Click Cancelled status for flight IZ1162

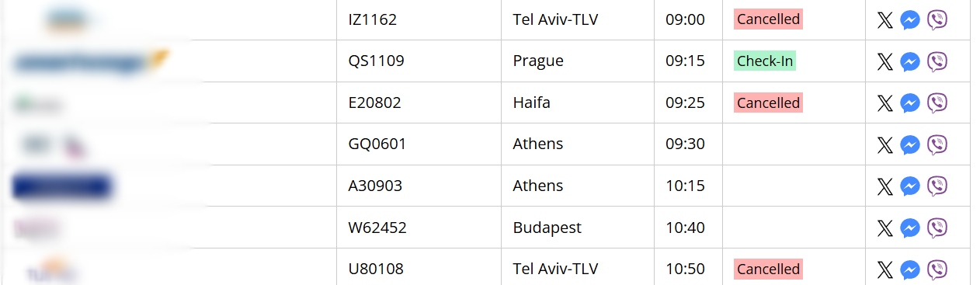click(x=768, y=19)
